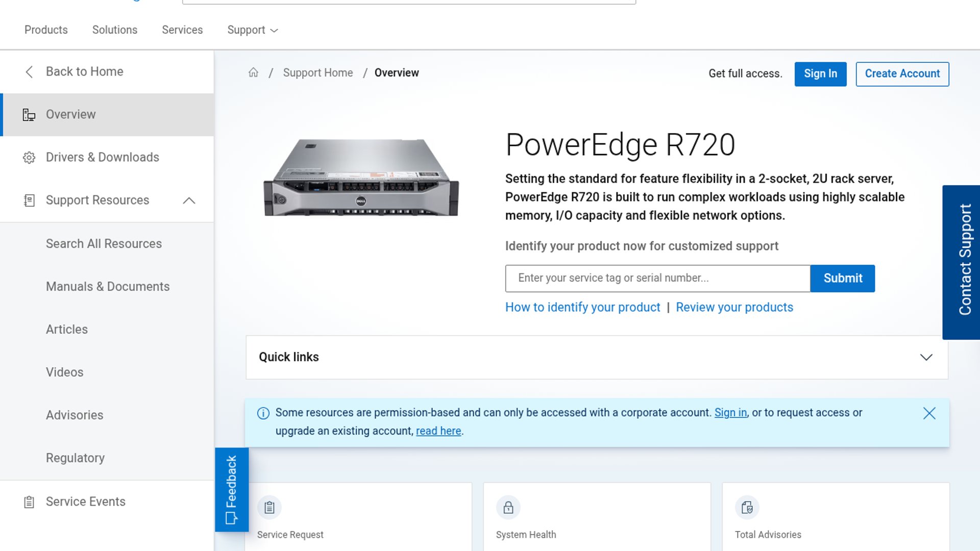980x551 pixels.
Task: Click the PowerEdge R720 server image
Action: coord(361,177)
